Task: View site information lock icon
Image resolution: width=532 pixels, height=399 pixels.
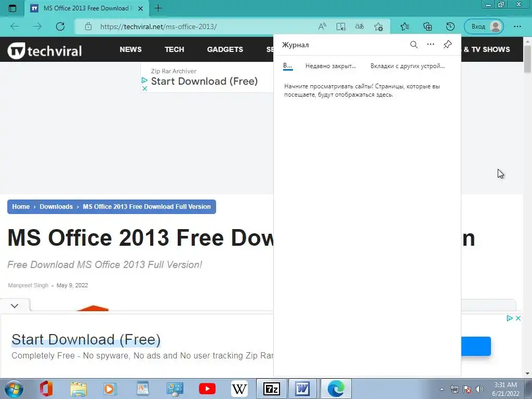Action: [x=88, y=26]
